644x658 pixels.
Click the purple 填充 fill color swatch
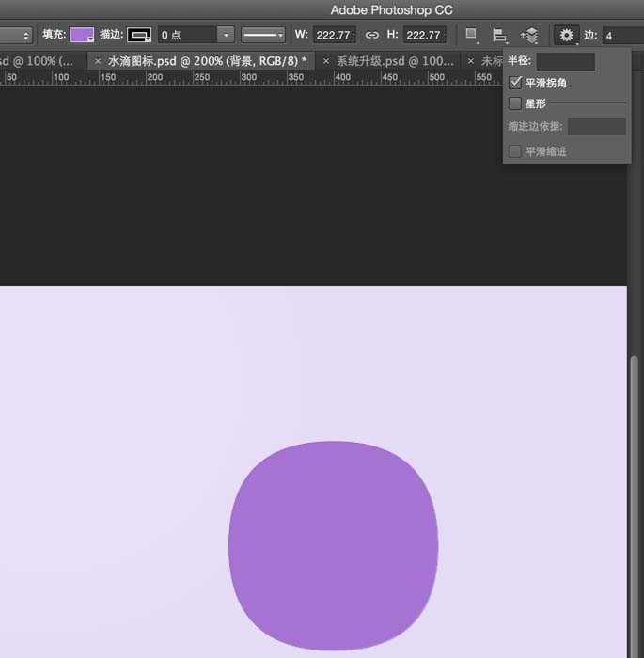coord(82,35)
